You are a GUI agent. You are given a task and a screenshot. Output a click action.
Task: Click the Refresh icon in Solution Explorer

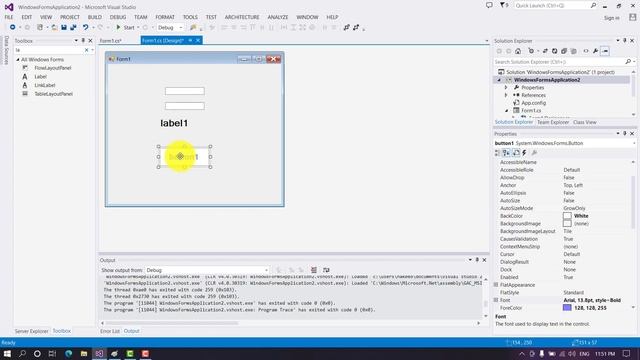pyautogui.click(x=554, y=51)
